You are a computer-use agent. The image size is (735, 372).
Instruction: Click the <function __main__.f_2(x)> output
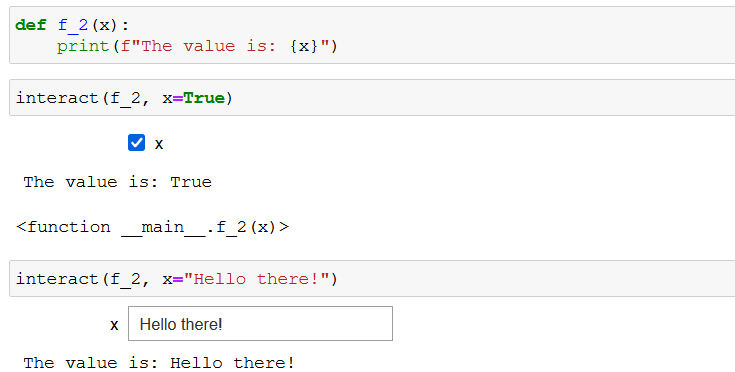[153, 227]
